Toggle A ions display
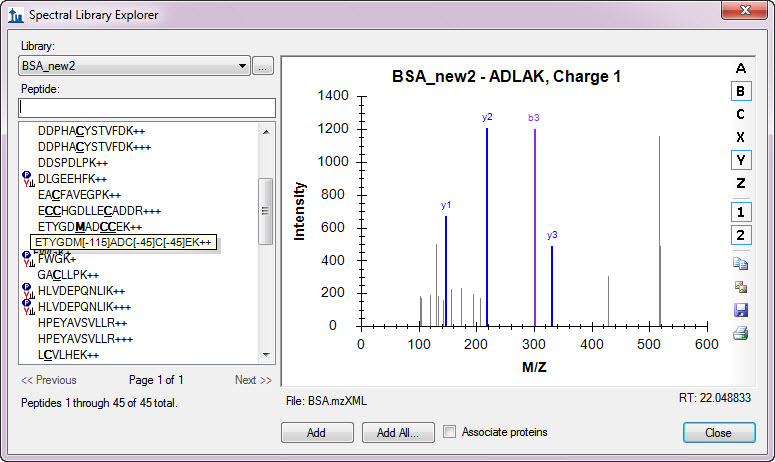The width and height of the screenshot is (775, 462). point(740,68)
